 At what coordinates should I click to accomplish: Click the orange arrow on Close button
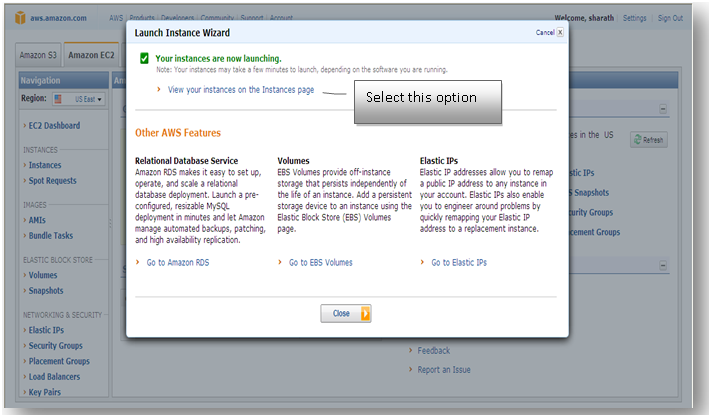tap(365, 314)
